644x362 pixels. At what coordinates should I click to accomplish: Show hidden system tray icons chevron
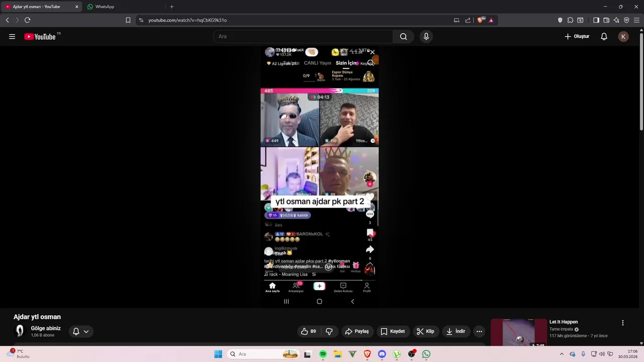pos(561,354)
